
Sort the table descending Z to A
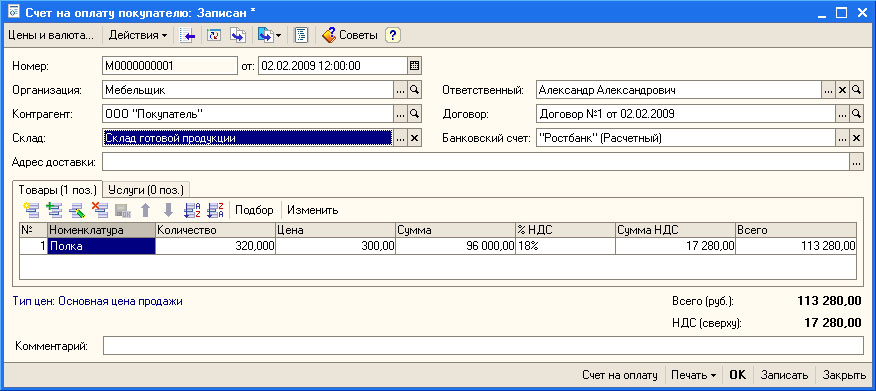pyautogui.click(x=215, y=211)
